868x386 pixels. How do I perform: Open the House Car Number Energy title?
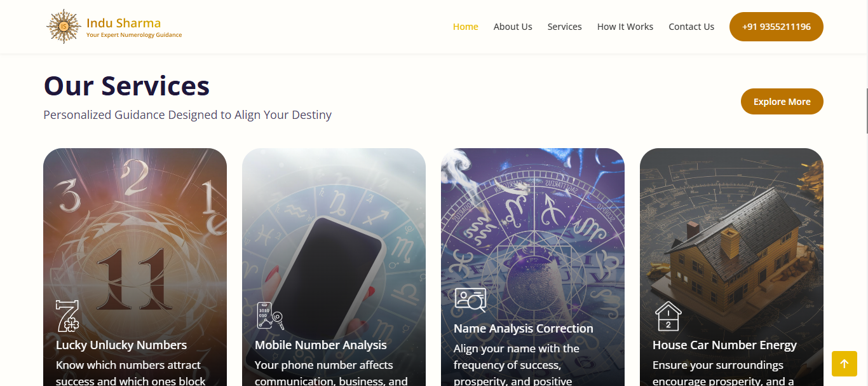[724, 345]
